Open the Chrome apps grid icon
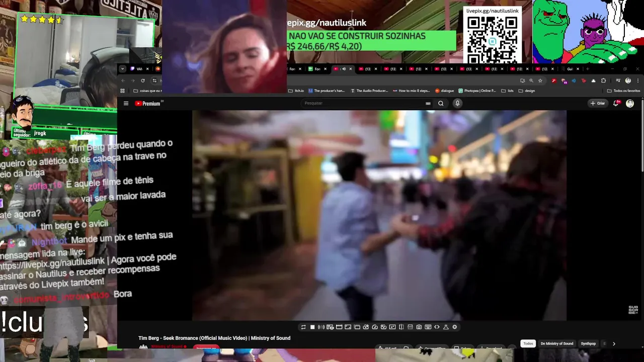Viewport: 644px width, 362px height. click(x=122, y=91)
